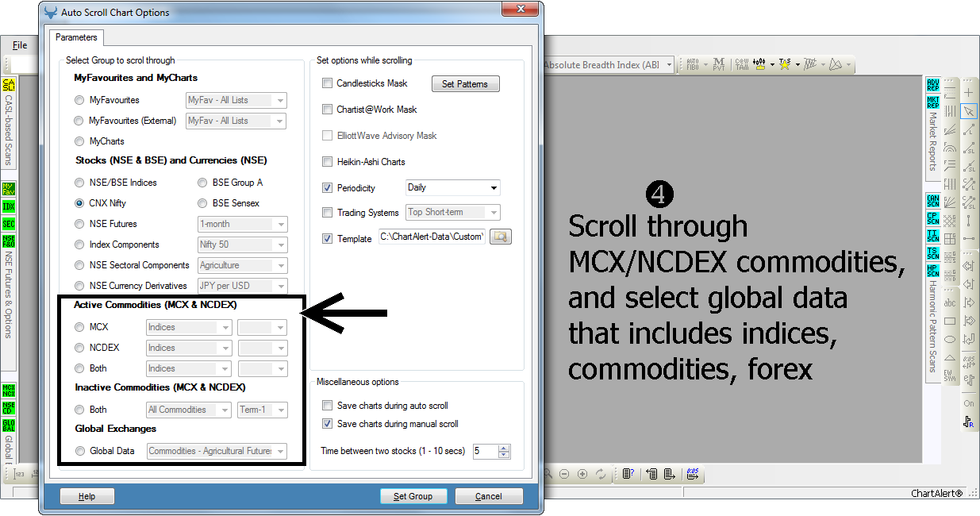Image resolution: width=980 pixels, height=516 pixels.
Task: Open the CP SCN scan icon
Action: (x=933, y=218)
